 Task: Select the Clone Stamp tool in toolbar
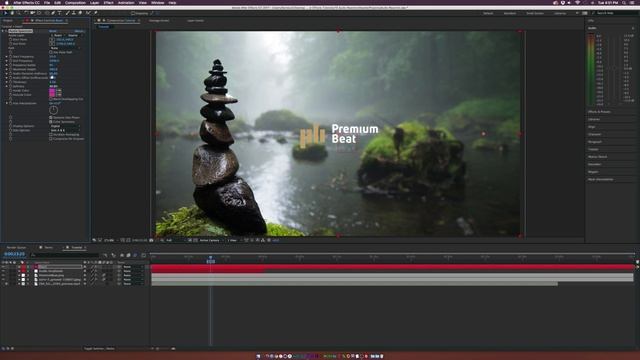coord(74,13)
